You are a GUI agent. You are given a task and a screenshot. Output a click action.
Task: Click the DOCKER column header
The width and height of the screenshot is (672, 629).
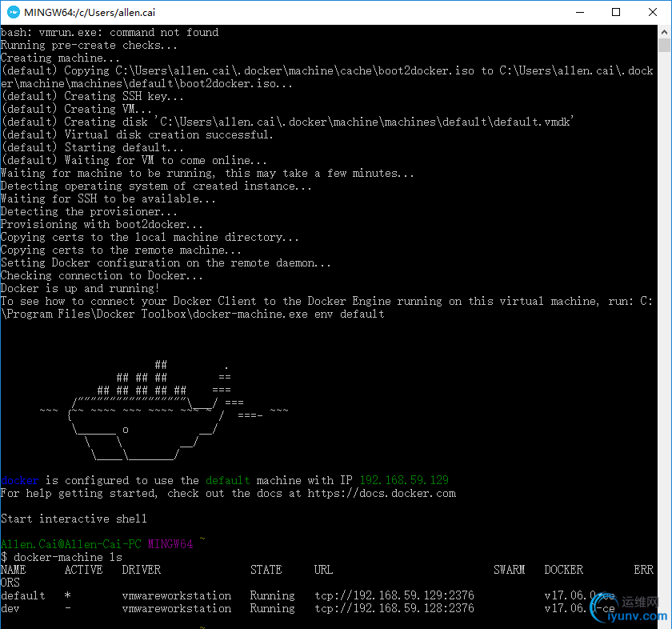click(x=563, y=571)
